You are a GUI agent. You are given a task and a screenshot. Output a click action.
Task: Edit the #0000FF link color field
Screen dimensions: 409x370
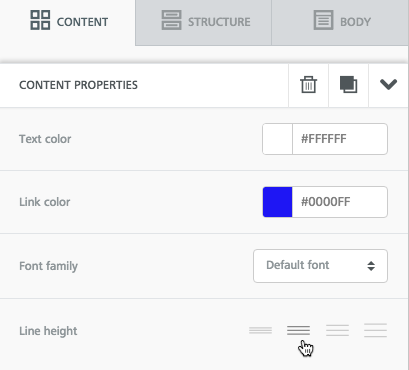(340, 202)
